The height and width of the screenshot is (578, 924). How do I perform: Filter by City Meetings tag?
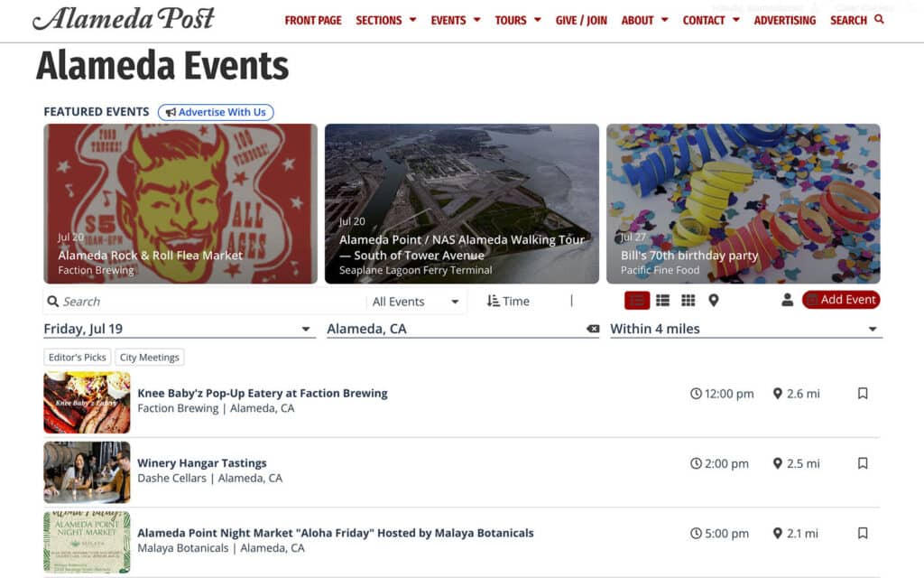(x=150, y=358)
